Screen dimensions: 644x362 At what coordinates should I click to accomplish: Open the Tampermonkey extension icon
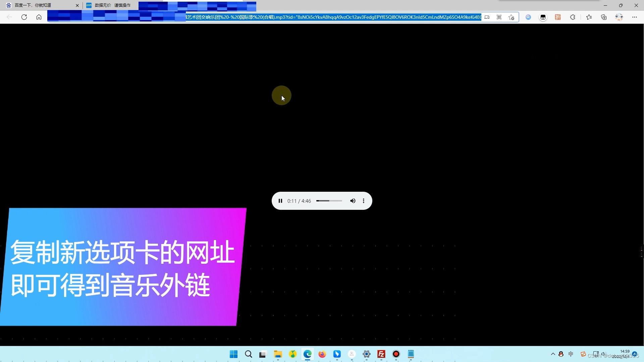543,17
